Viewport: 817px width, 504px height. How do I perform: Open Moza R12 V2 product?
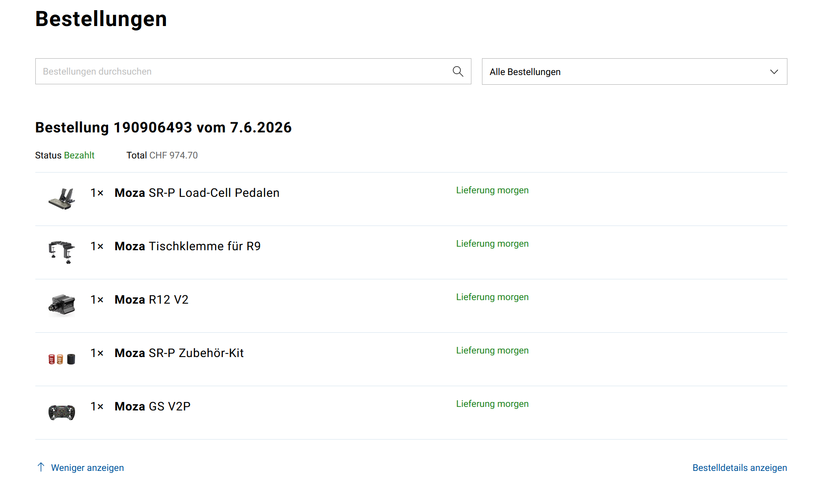click(151, 300)
